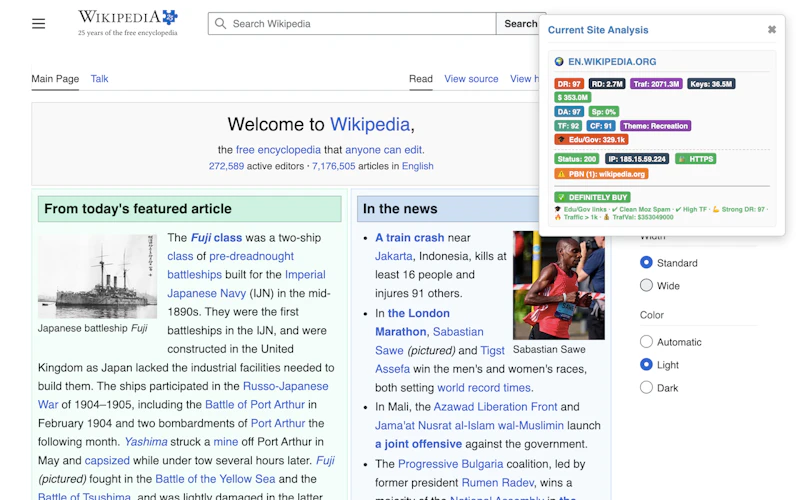800x500 pixels.
Task: Follow the world record times link
Action: (485, 388)
